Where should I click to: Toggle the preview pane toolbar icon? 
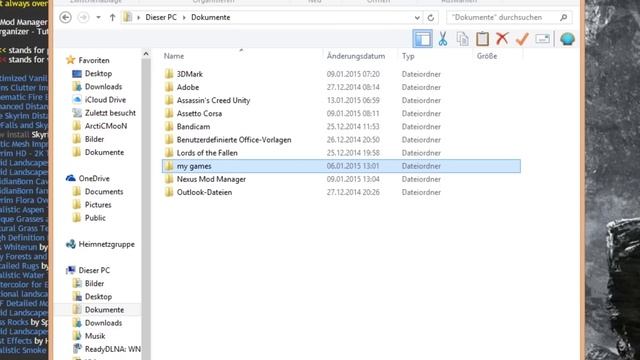422,39
